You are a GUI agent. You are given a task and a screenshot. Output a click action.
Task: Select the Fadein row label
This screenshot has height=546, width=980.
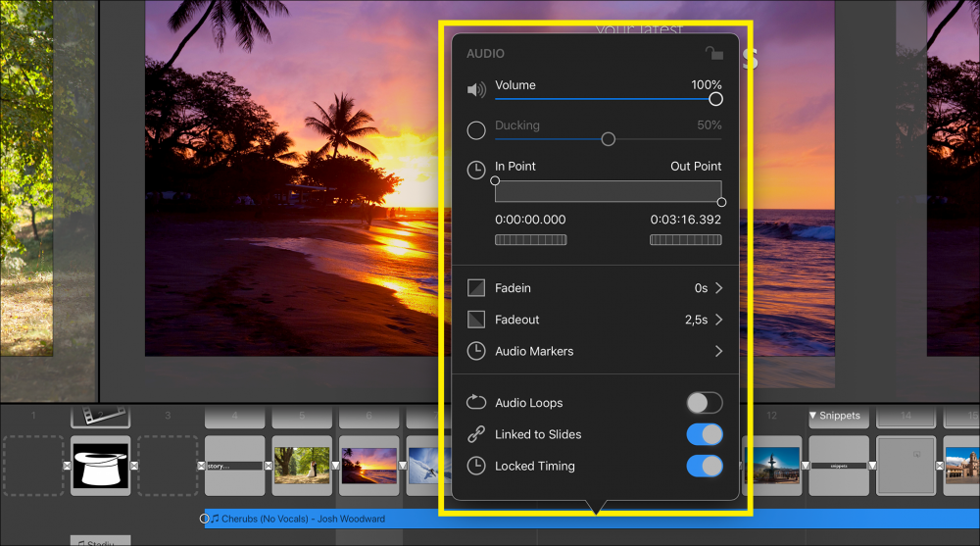[513, 287]
